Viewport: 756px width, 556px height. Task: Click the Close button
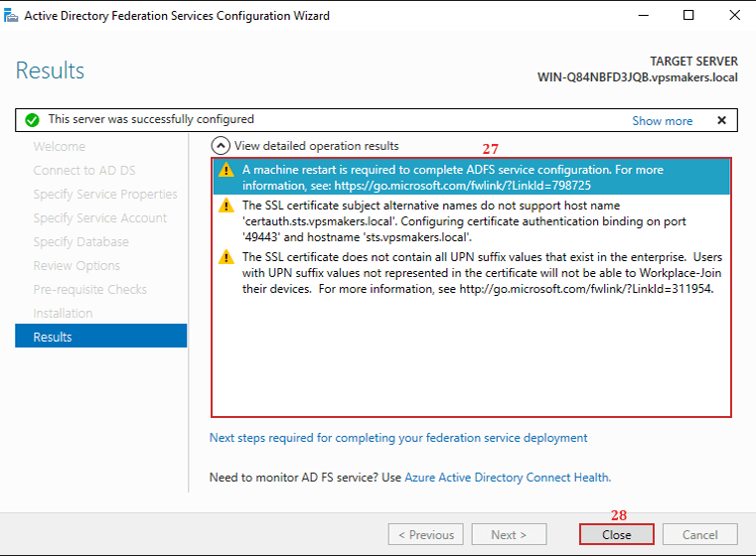point(616,534)
